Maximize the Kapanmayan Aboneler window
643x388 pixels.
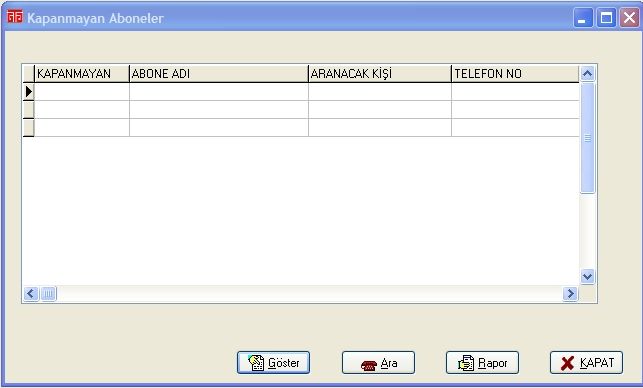pos(607,18)
